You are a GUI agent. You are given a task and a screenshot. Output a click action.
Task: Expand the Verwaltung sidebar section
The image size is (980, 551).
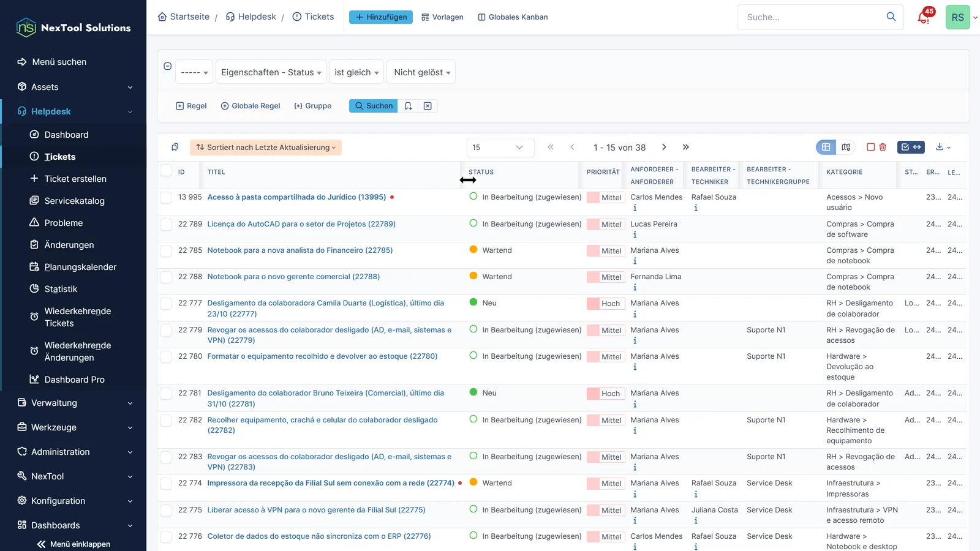73,403
